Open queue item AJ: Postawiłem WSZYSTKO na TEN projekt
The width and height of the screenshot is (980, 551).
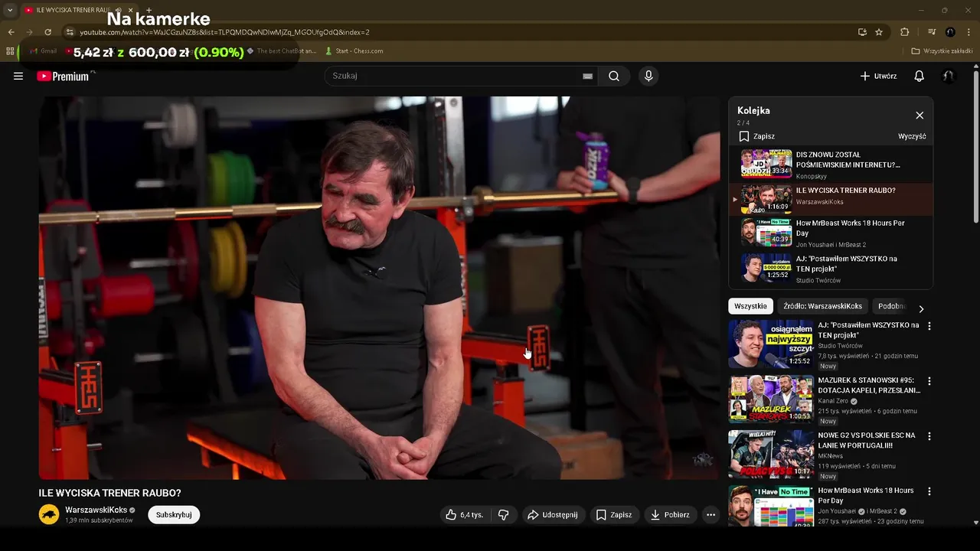point(831,269)
